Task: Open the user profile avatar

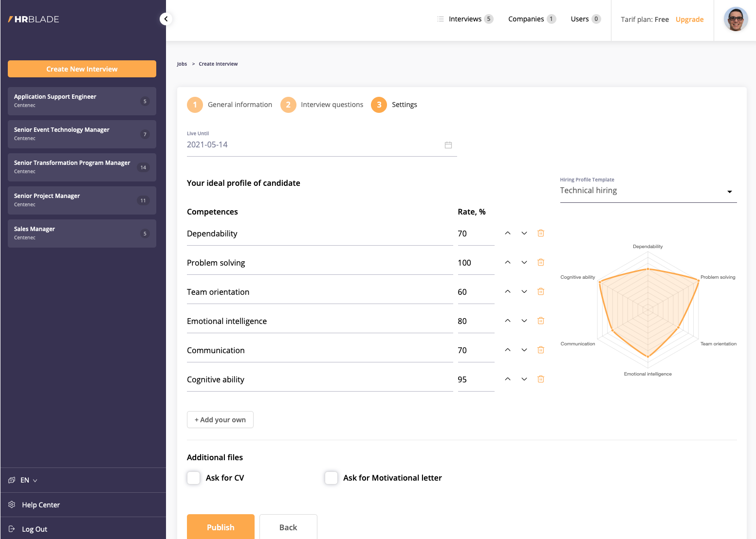Action: (735, 19)
